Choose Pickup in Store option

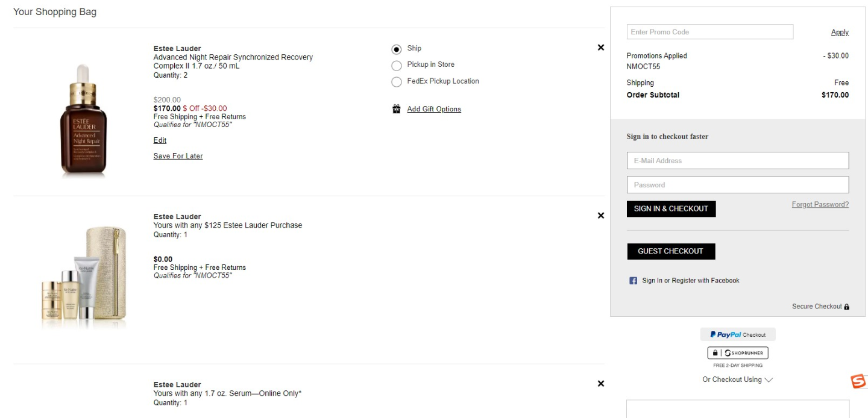(397, 66)
